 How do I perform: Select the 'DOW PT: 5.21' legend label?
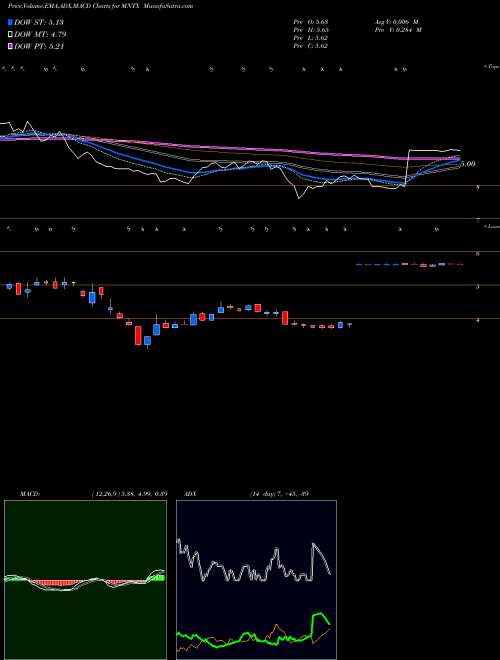point(39,46)
